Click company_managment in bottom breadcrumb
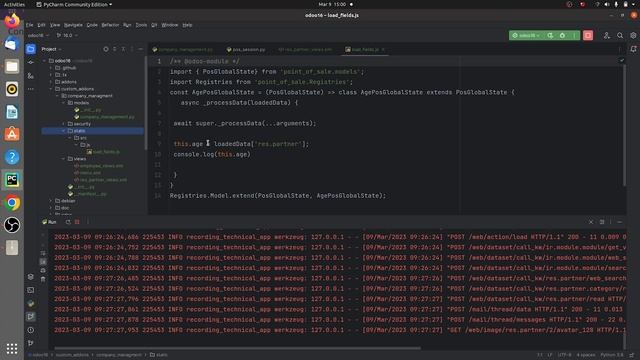Viewport: 640px width, 360px height. coord(119,355)
